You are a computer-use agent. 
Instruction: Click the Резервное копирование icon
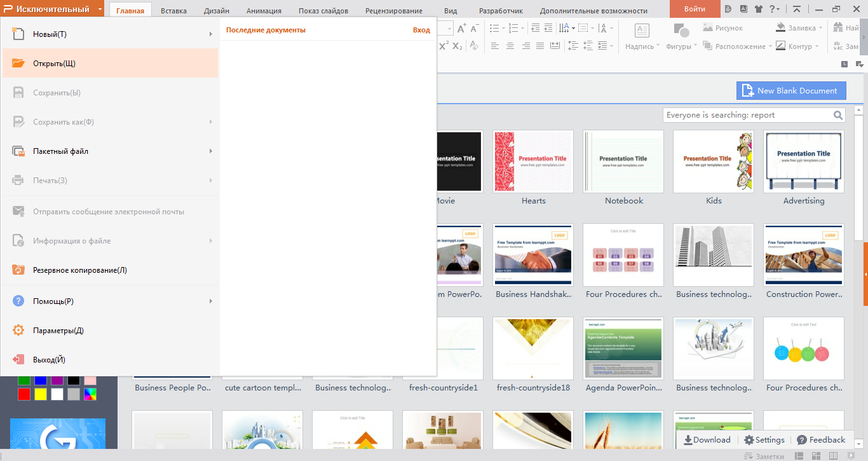point(18,270)
